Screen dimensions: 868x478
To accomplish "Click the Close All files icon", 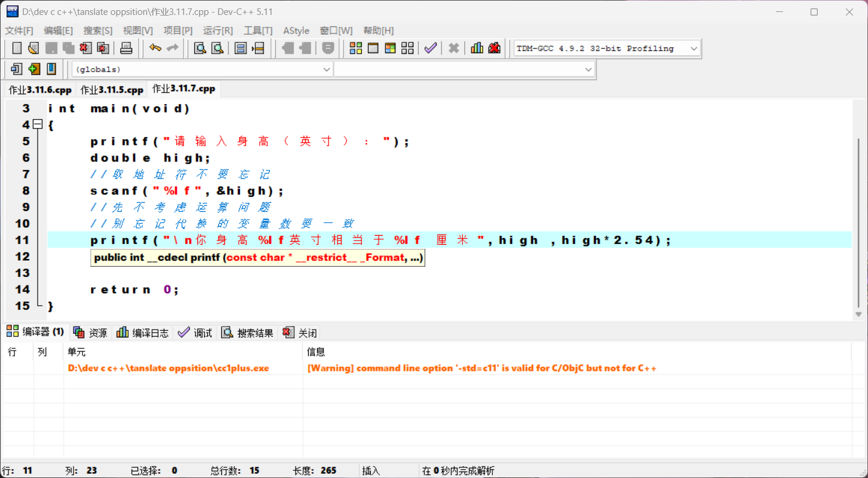I will (103, 48).
